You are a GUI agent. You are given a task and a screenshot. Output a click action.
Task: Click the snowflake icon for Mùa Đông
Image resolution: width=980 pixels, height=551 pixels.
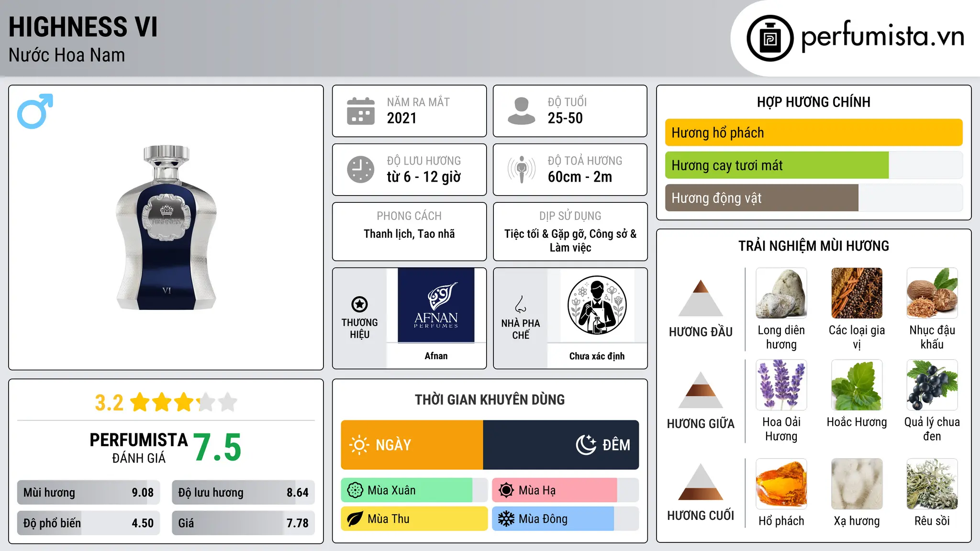(x=506, y=519)
